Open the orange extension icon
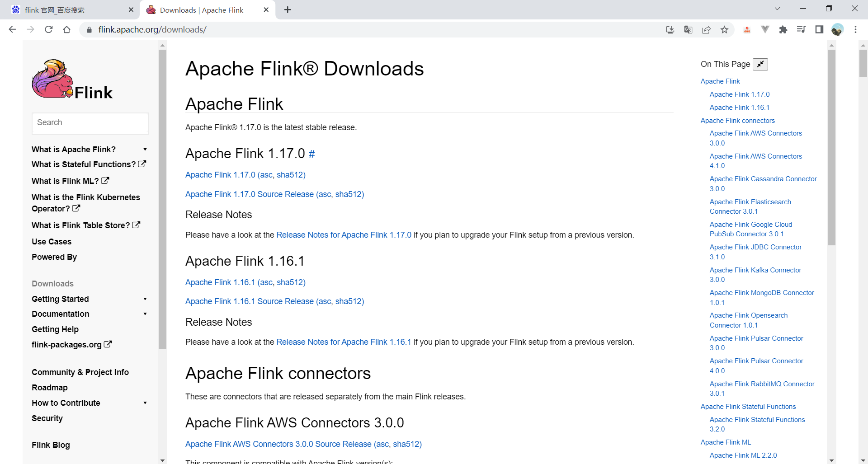868x464 pixels. [747, 30]
